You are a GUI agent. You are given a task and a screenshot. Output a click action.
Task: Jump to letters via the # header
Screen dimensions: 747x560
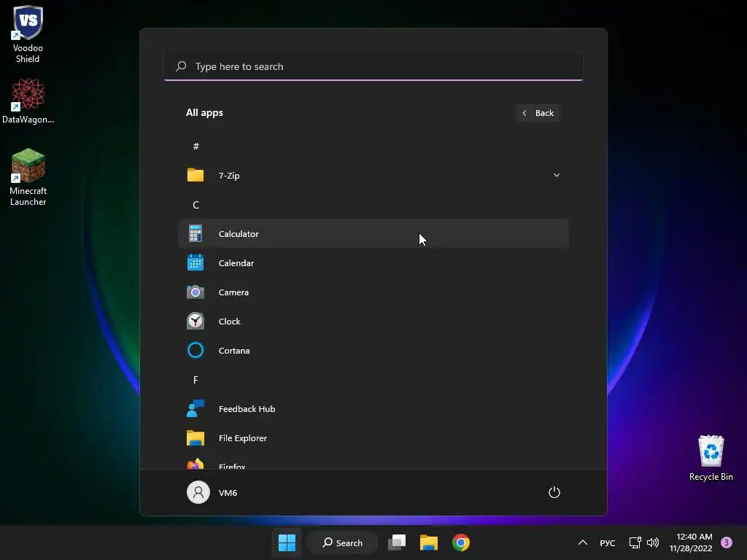196,146
